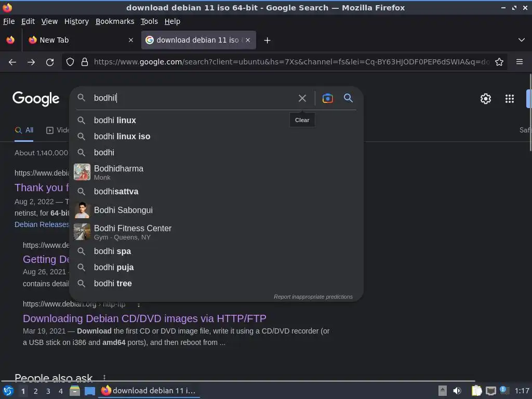Click the removable media tray icon
This screenshot has height=399, width=532.
[443, 391]
